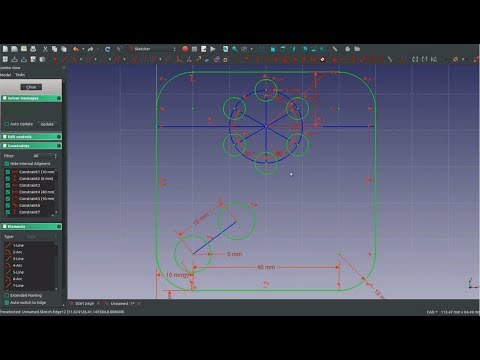Select the 7-Line element row

[30, 286]
